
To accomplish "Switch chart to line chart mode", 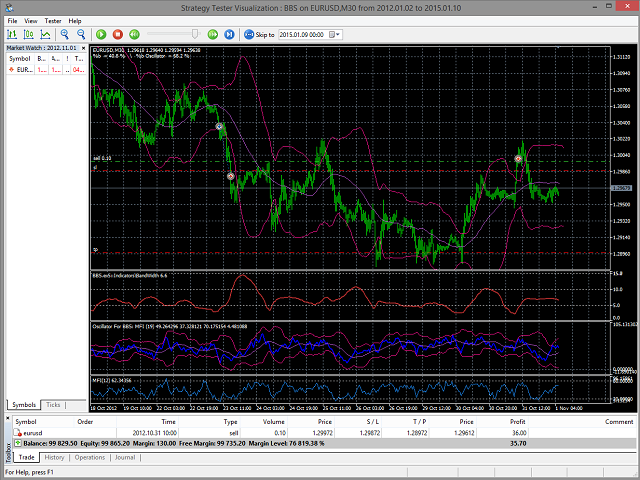I will 45,34.
